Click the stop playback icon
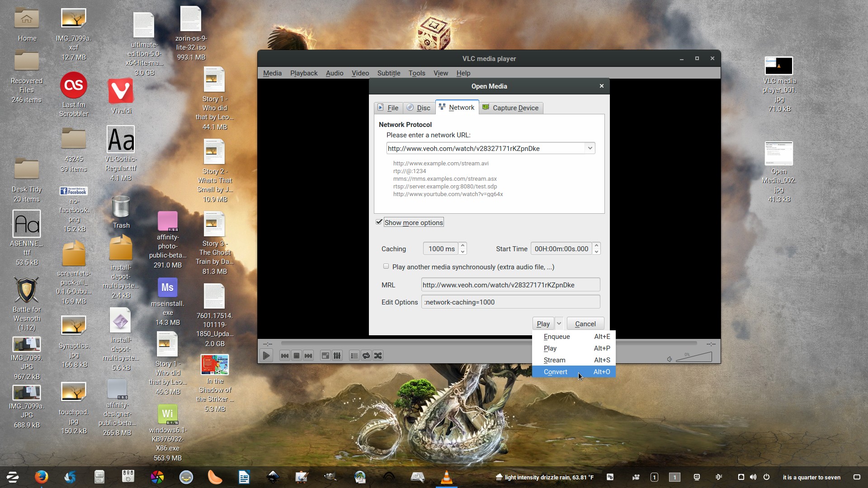Viewport: 868px width, 488px height. (297, 356)
